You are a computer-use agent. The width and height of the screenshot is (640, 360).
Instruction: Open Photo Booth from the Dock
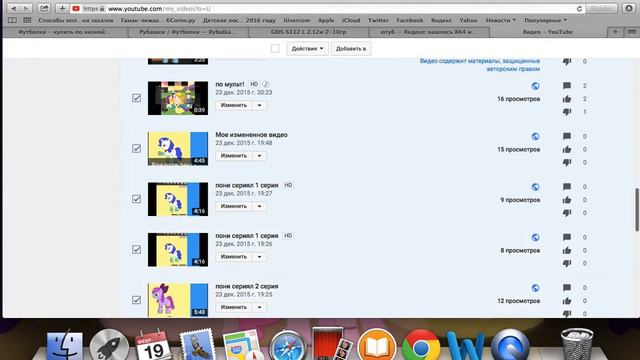pos(331,344)
